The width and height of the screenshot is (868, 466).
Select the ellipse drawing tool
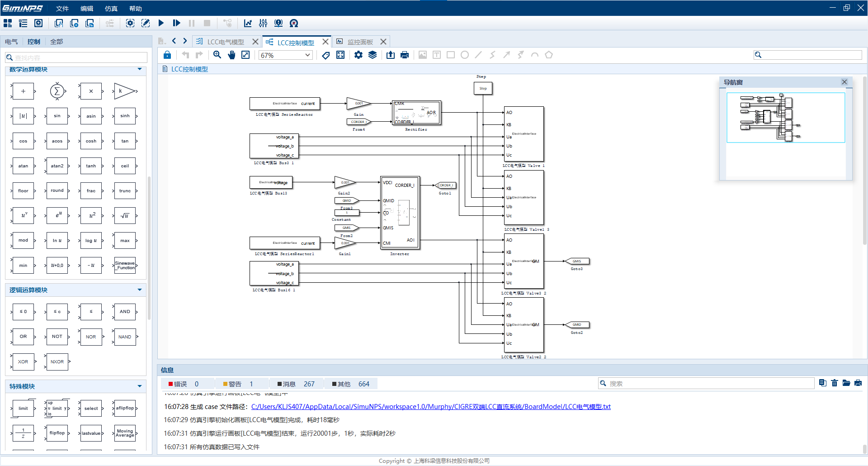[465, 55]
